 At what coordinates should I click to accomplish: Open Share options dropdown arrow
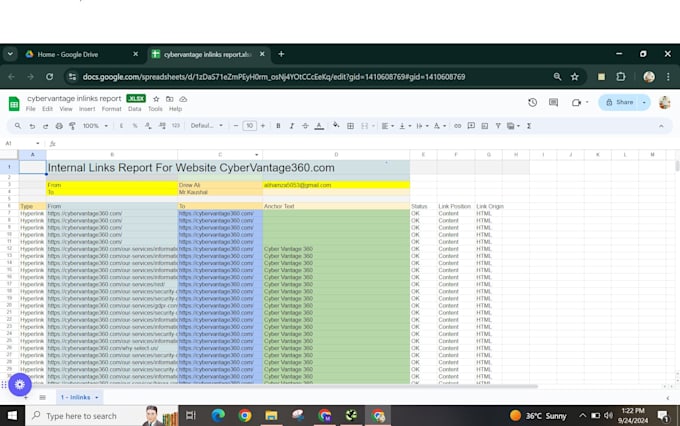[x=644, y=102]
